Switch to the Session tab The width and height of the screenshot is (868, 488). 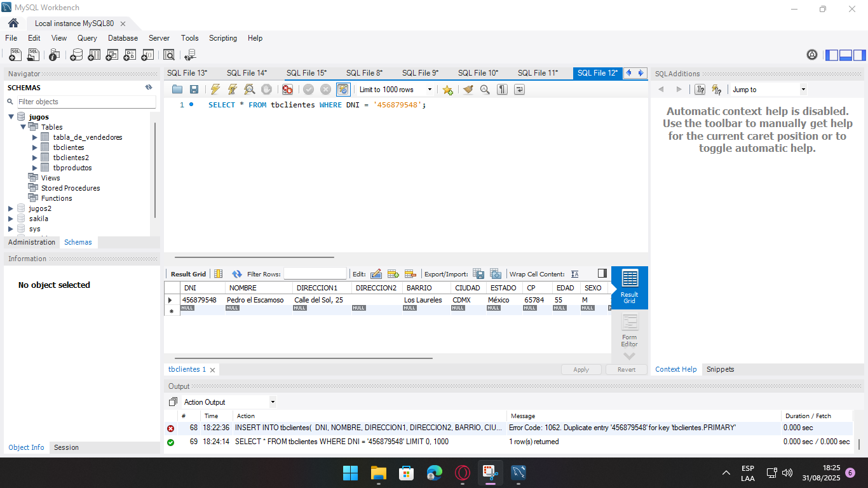pyautogui.click(x=66, y=447)
